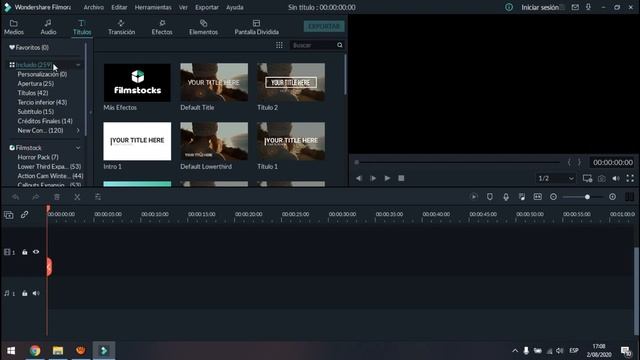Click the zoom in timeline icon
Screen dimensions: 640x360
click(612, 197)
